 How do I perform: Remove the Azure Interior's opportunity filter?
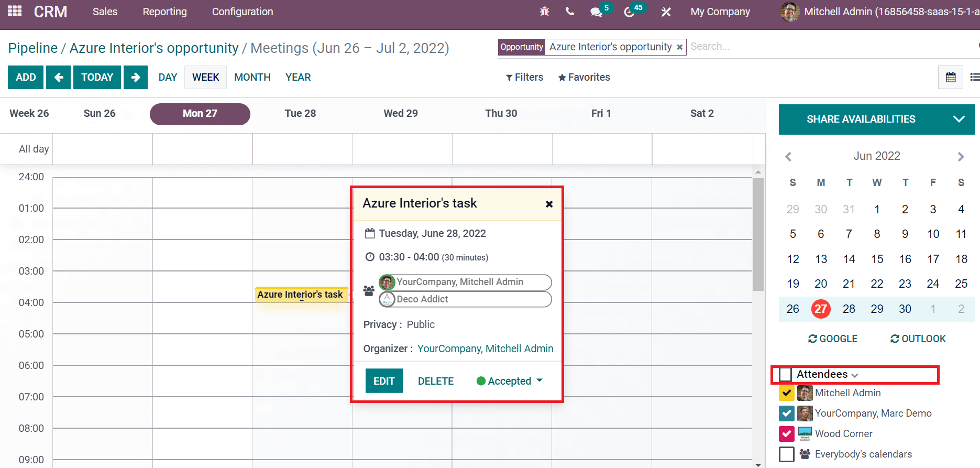coord(679,47)
